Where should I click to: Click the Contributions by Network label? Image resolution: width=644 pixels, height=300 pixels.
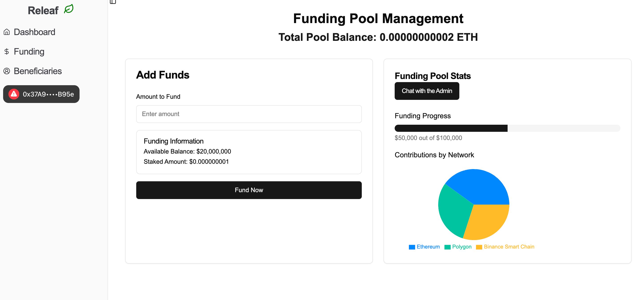[x=434, y=155]
